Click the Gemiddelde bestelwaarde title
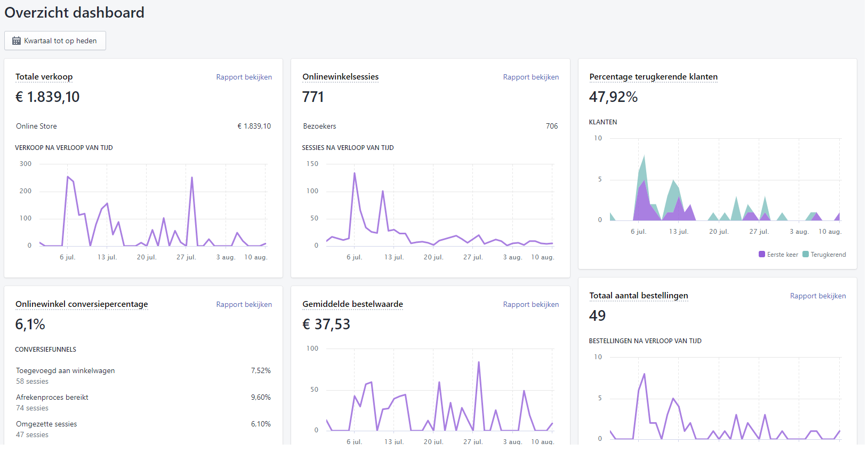Viewport: 868px width, 451px height. 352,304
